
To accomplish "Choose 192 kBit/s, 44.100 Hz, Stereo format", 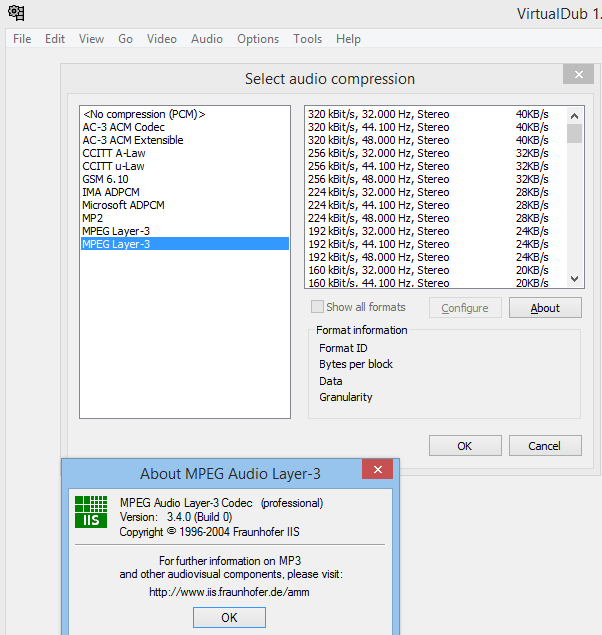I will tap(436, 244).
